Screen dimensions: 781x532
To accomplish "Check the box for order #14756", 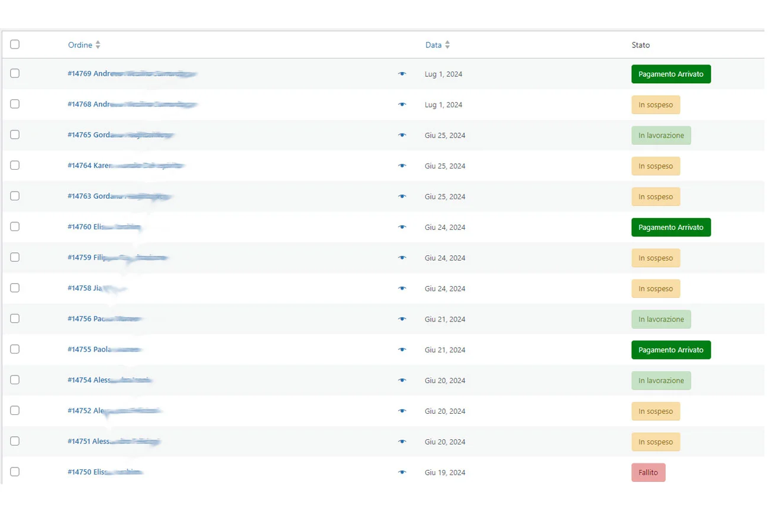I will coord(15,319).
